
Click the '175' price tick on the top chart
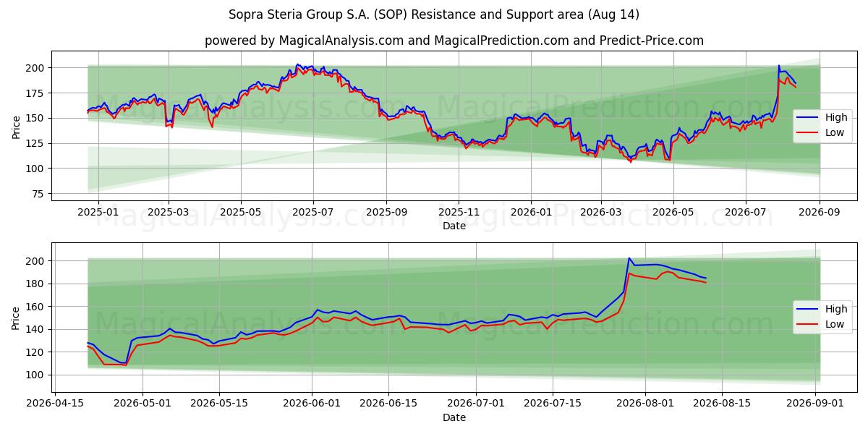37,93
